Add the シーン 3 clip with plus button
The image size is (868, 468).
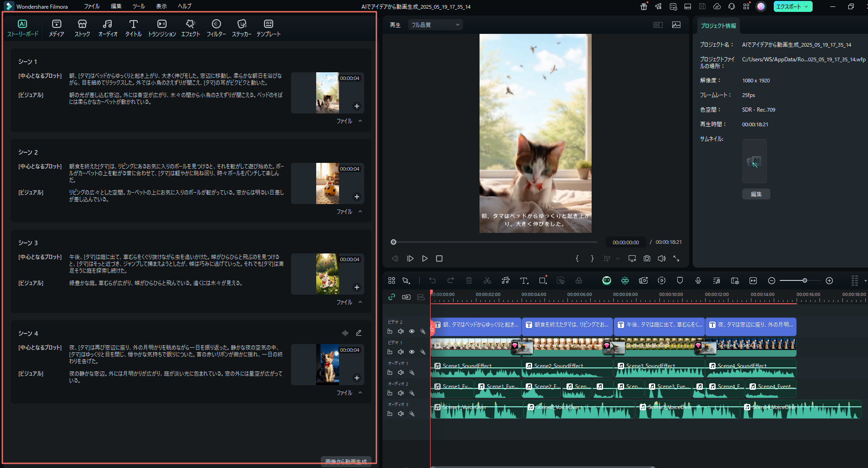click(x=357, y=287)
